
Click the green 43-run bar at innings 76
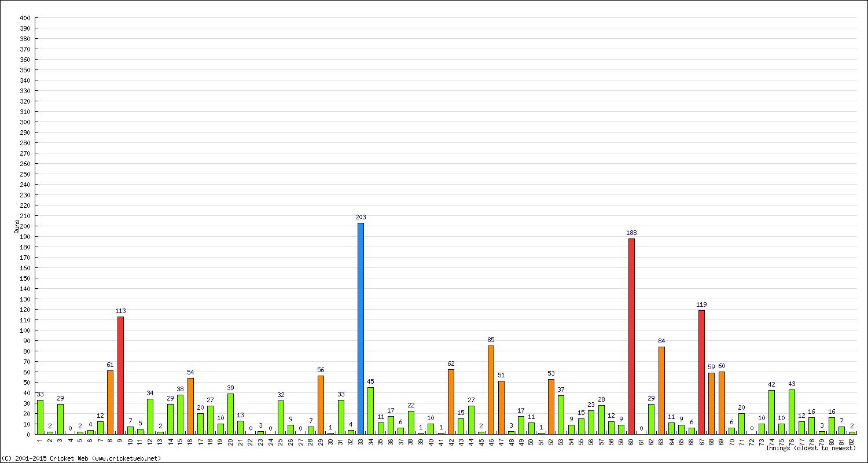792,411
